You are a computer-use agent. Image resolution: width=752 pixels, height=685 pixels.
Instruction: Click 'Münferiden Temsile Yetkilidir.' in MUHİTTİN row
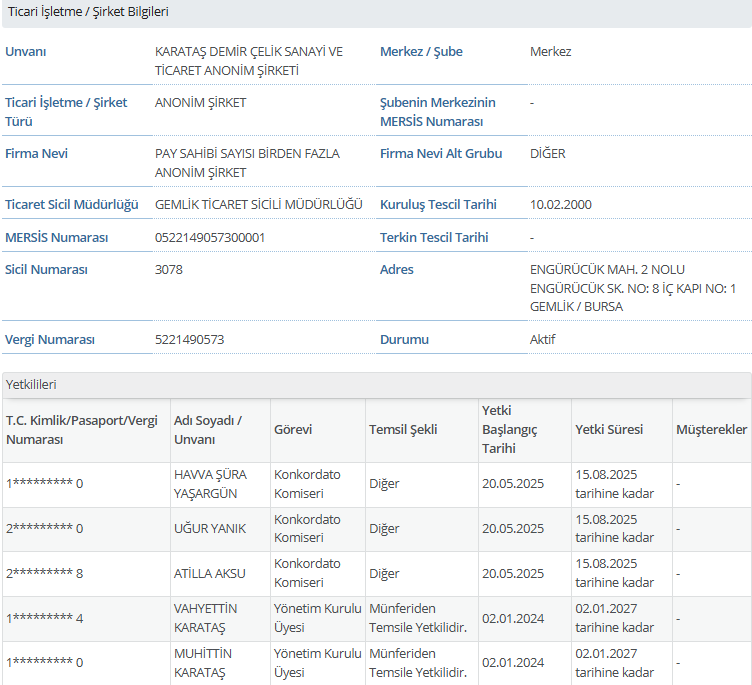point(418,663)
